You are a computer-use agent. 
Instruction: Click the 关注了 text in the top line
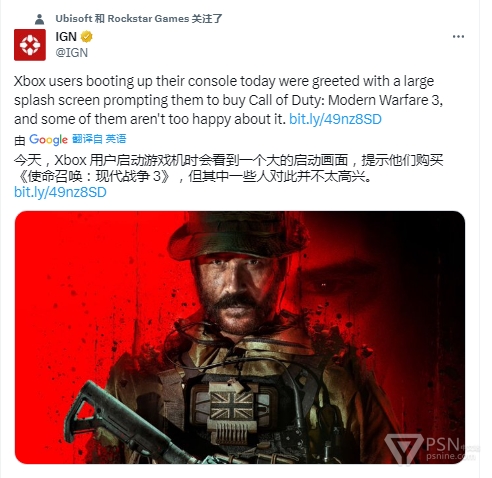(207, 19)
